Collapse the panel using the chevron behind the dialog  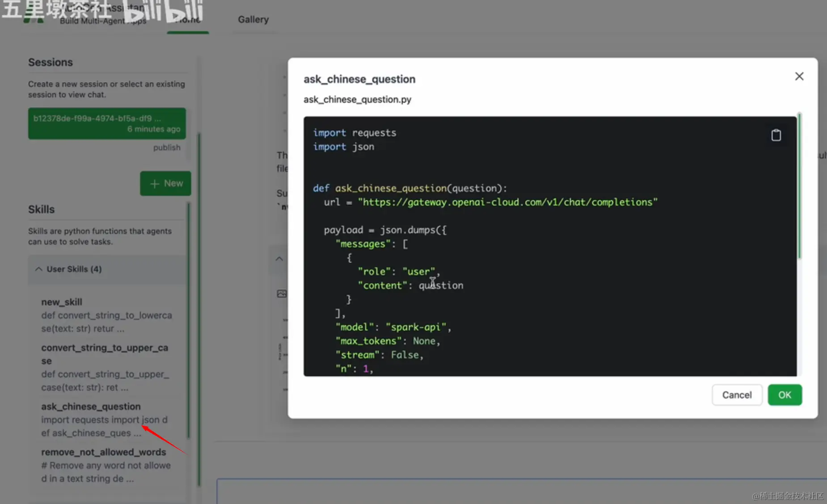click(x=279, y=259)
